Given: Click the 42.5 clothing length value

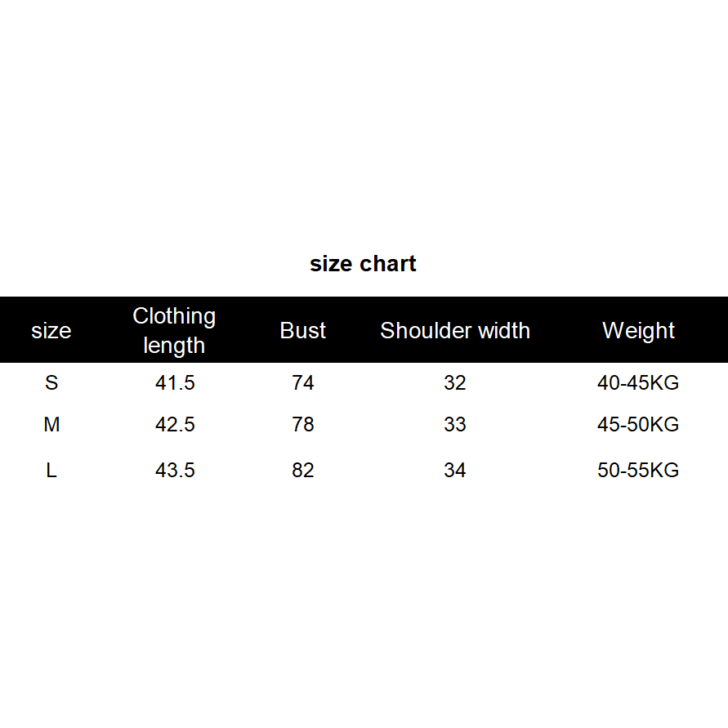Looking at the screenshot, I should point(175,425).
